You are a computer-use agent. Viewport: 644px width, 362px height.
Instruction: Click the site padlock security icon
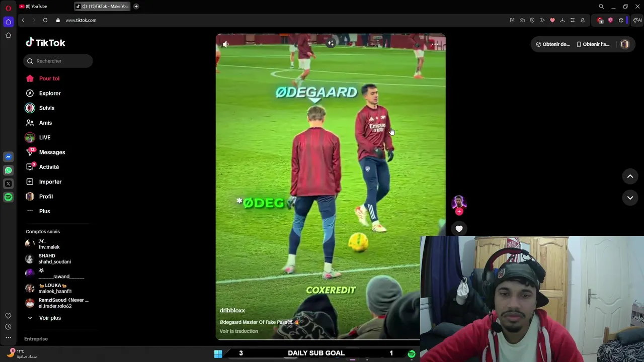pyautogui.click(x=58, y=20)
